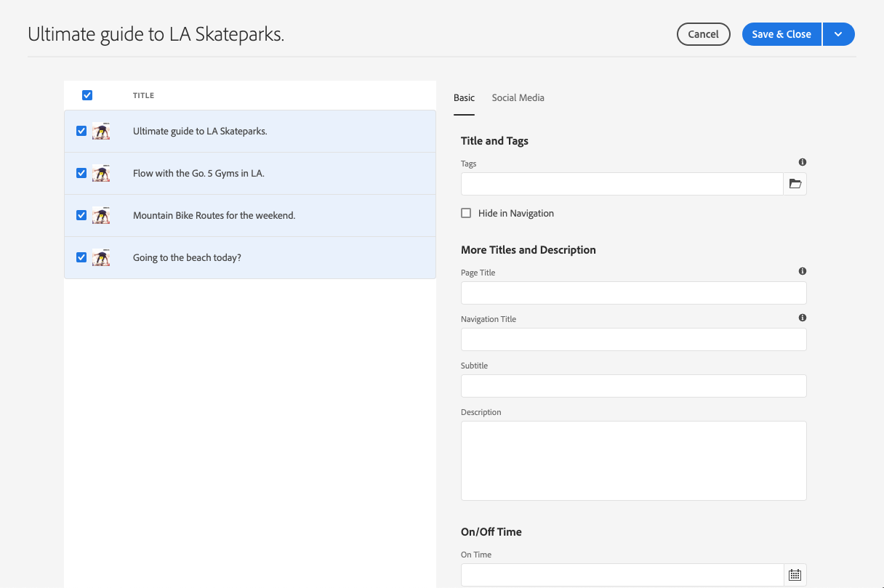Click the Page Title info icon

pyautogui.click(x=803, y=270)
